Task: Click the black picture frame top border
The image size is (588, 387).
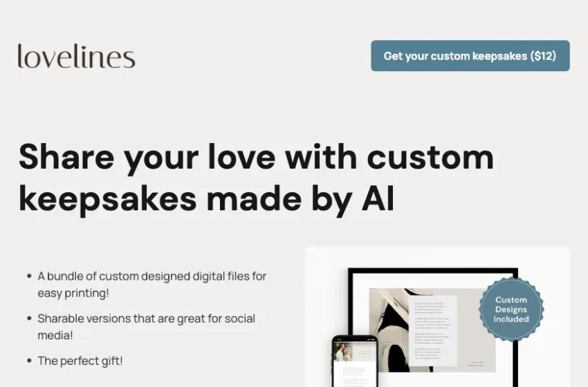Action: click(433, 270)
